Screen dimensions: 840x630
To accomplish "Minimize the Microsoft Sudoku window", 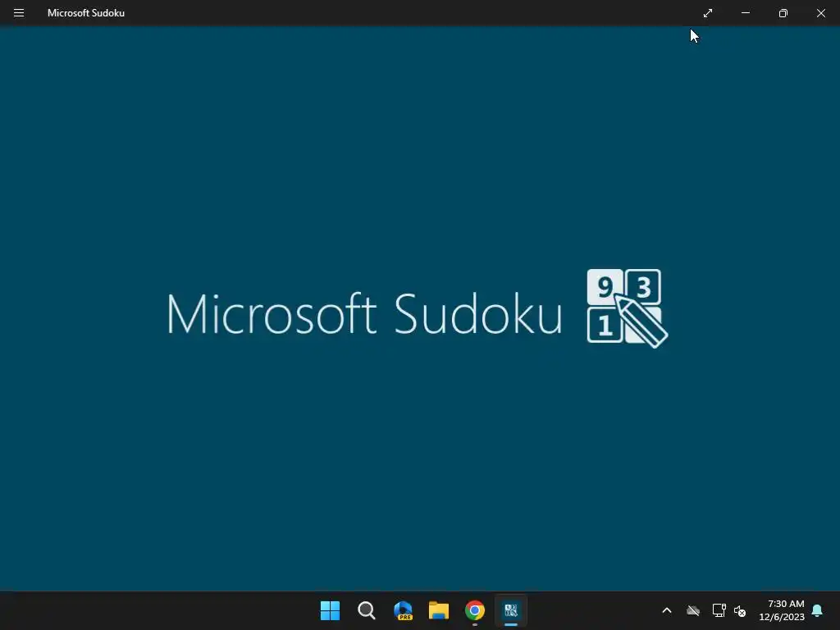I will tap(745, 13).
